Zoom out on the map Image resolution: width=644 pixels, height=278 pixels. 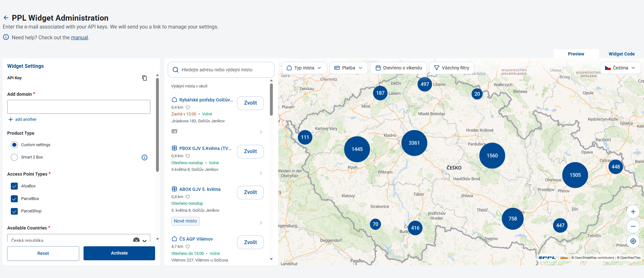(x=633, y=226)
